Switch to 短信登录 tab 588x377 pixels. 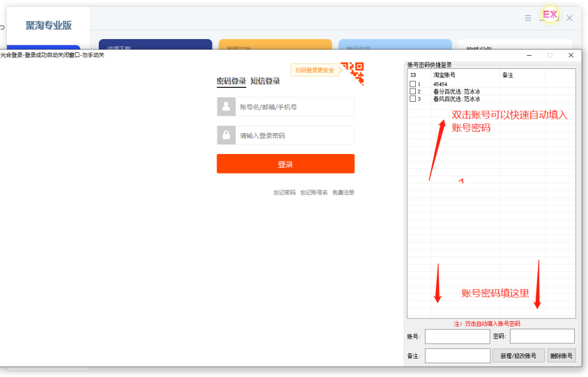[265, 81]
